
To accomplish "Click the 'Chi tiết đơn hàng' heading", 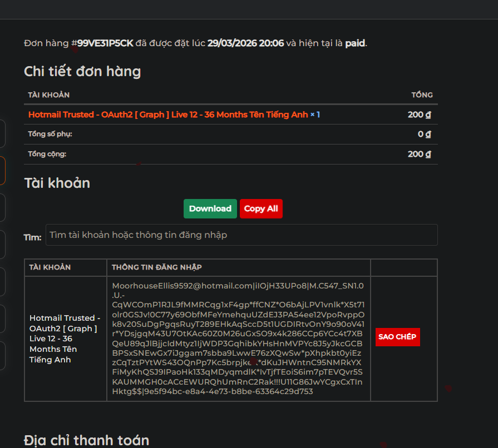I will [x=82, y=72].
